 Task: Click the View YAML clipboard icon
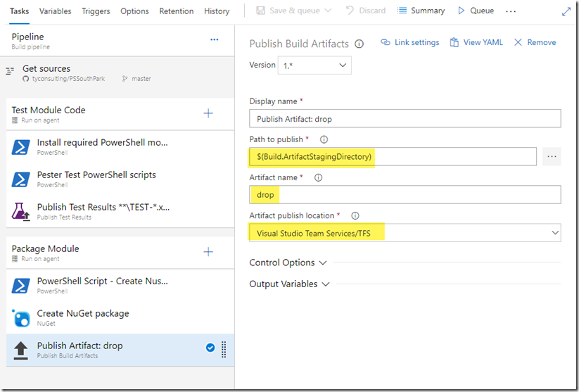point(454,42)
